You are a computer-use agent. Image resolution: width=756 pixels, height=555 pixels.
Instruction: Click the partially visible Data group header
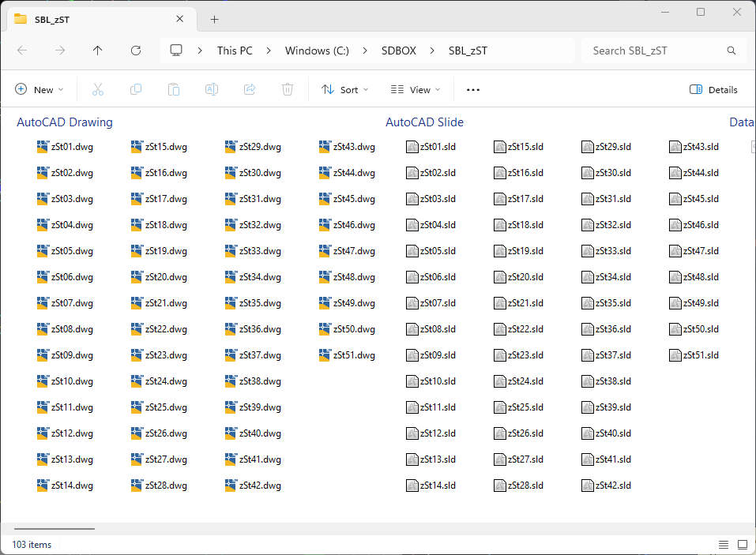(x=742, y=122)
